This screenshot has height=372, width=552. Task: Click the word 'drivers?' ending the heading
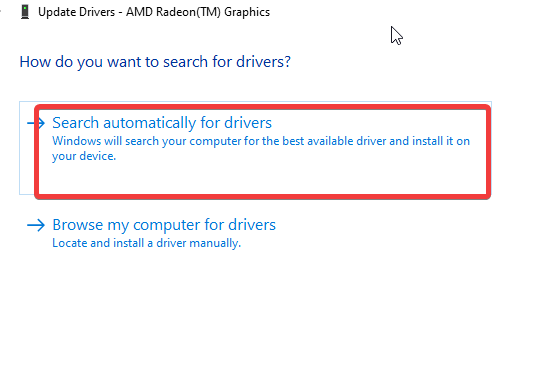click(x=263, y=62)
